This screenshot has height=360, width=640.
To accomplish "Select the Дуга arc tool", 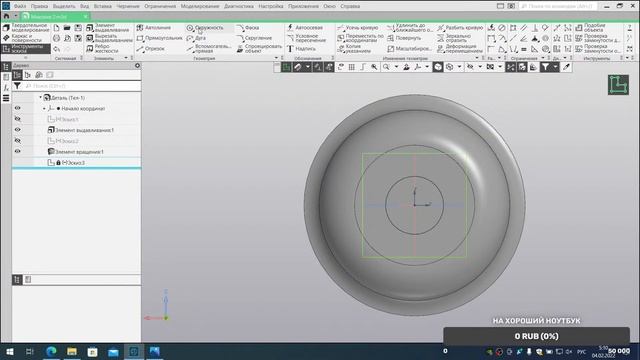I will pos(196,38).
